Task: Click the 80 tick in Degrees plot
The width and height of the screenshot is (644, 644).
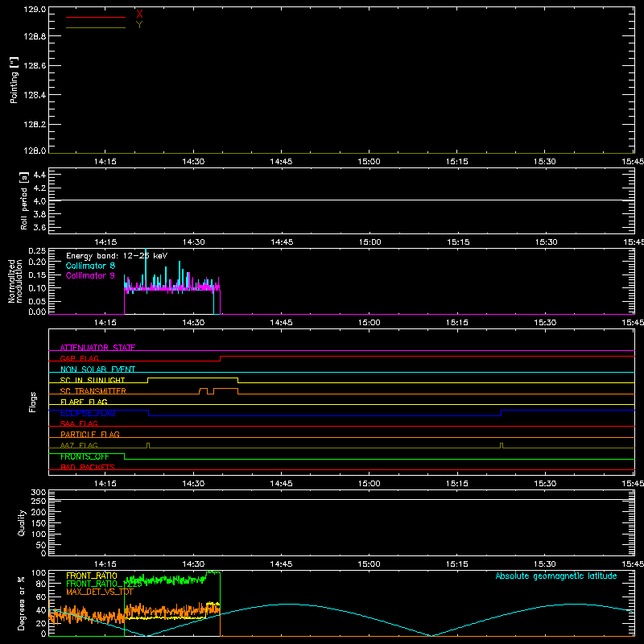Action: 41,584
